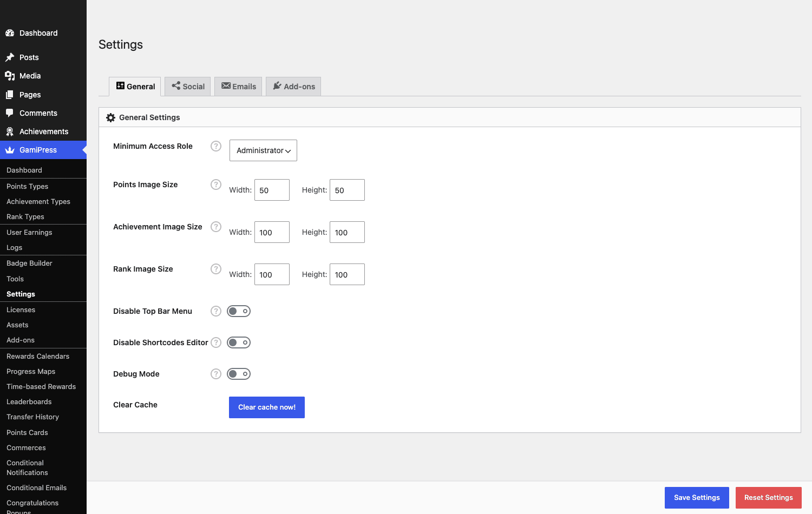812x514 pixels.
Task: Open the Minimum Access Role dropdown
Action: tap(263, 150)
